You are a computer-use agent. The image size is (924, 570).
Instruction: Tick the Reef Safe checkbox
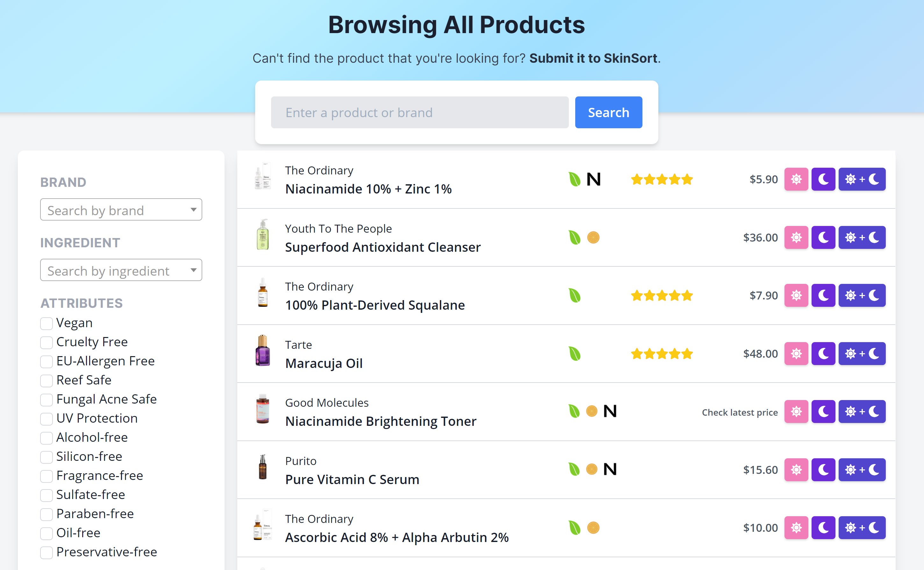click(47, 380)
